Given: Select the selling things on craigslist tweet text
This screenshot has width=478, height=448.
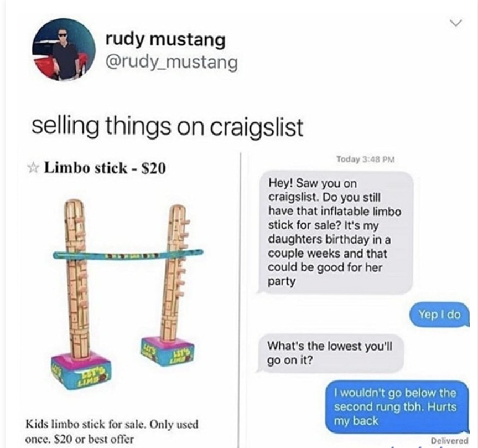Looking at the screenshot, I should [x=168, y=127].
